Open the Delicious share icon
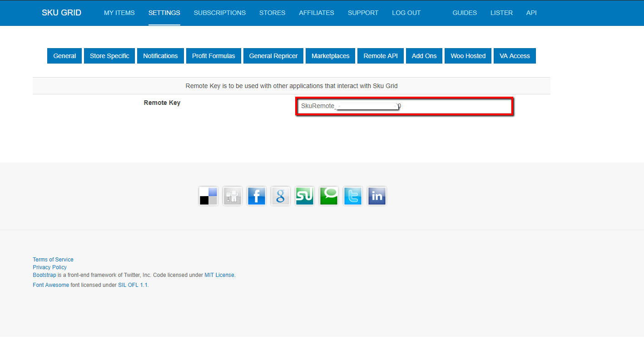 point(208,196)
